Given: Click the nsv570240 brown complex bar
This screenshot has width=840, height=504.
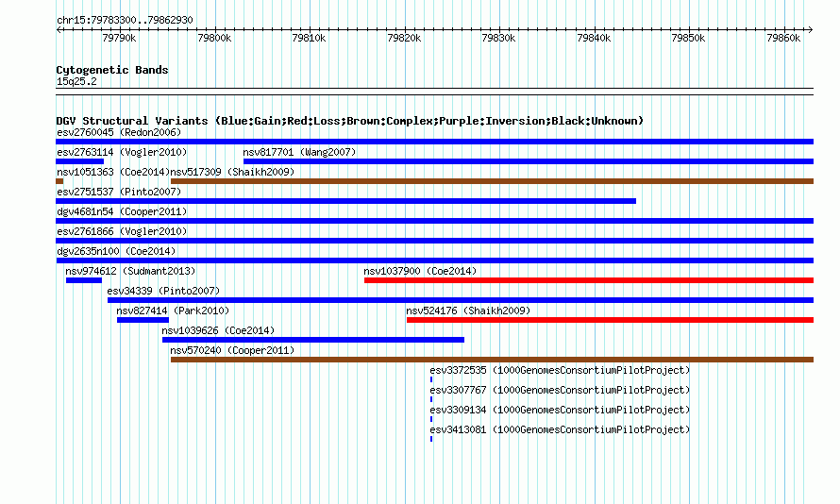Looking at the screenshot, I should [x=492, y=360].
